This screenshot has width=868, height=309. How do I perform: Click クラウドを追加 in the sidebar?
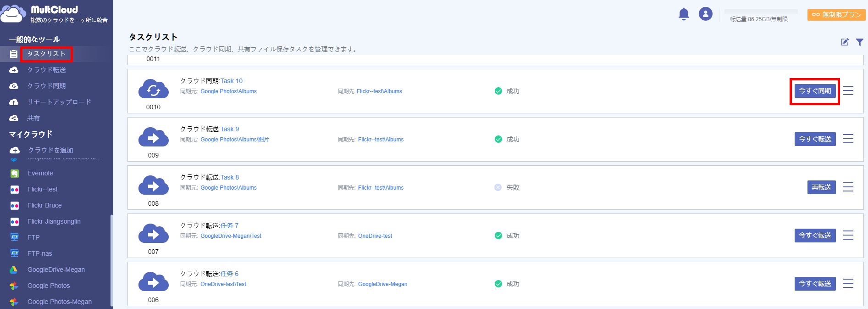50,150
